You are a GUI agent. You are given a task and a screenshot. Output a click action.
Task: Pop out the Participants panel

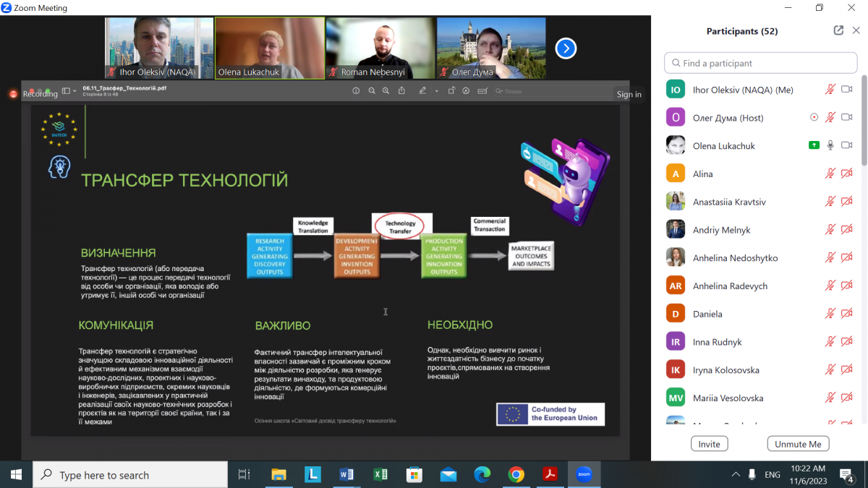coord(838,30)
